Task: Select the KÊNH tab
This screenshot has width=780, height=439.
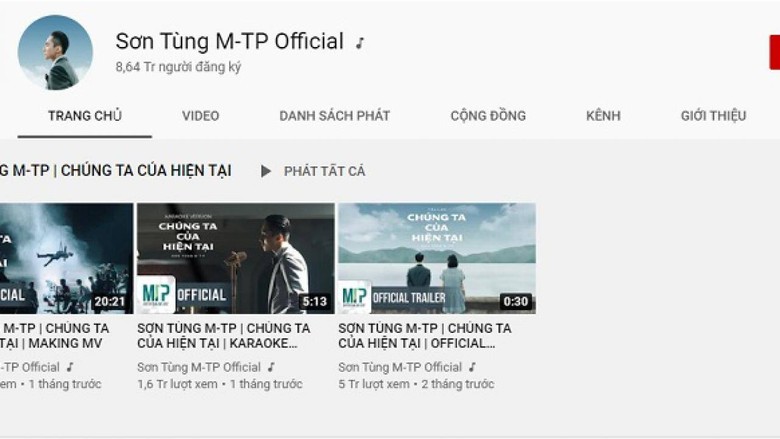Action: tap(603, 116)
